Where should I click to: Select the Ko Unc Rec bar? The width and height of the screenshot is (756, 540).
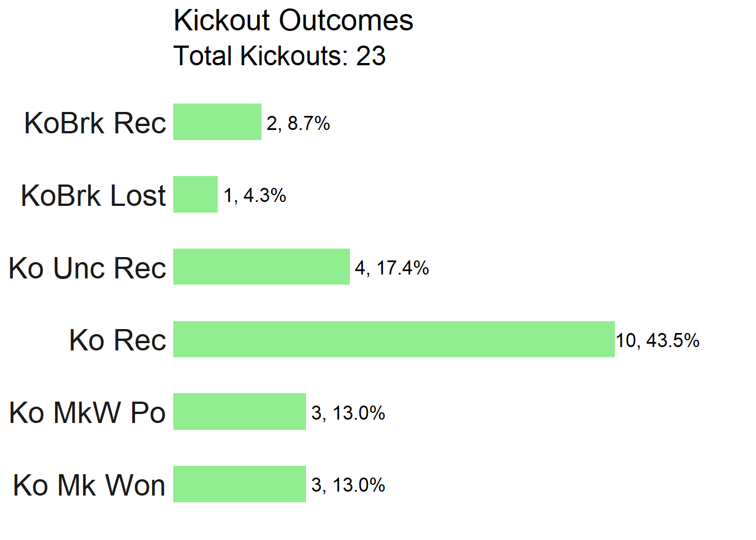coord(262,267)
